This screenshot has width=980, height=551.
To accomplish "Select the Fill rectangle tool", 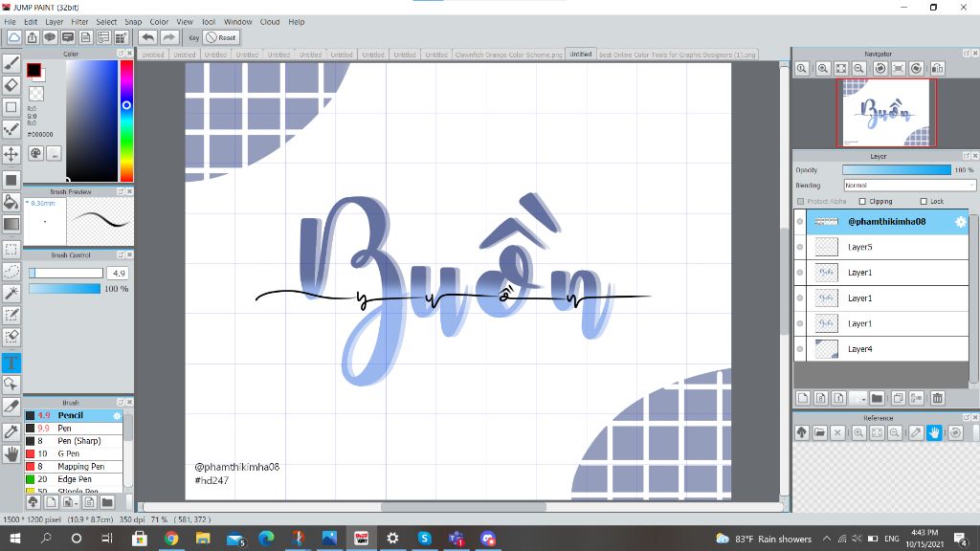I will (11, 180).
